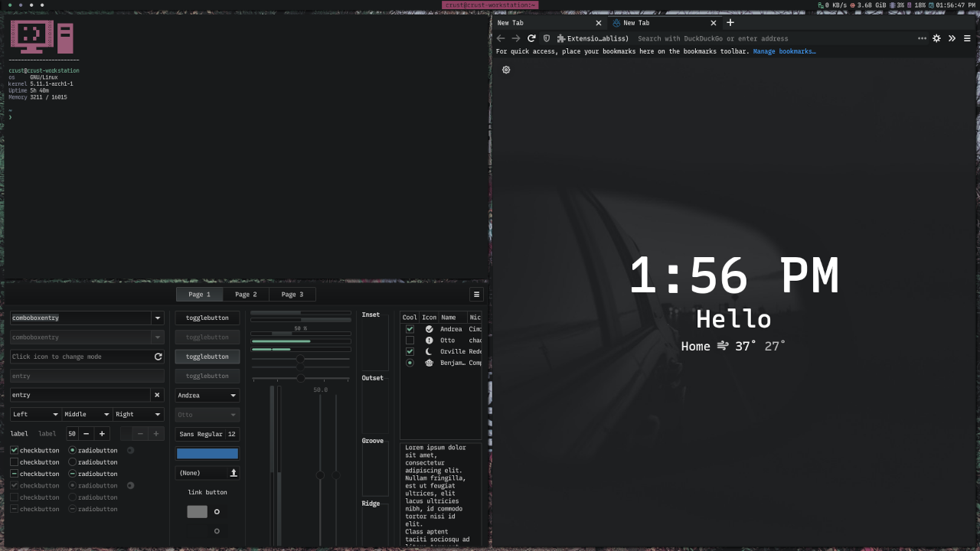Clear the entry field with X icon

point(157,395)
